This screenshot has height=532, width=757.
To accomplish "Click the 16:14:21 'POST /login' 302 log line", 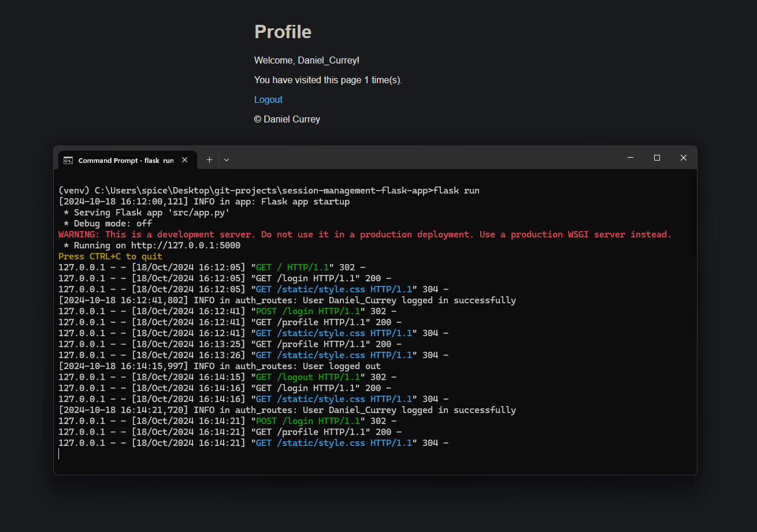I will [x=227, y=421].
